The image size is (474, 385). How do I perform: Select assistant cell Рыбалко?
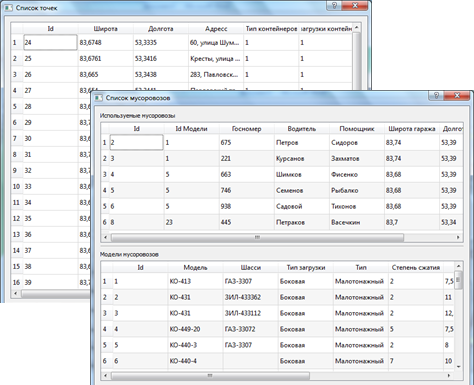pos(357,190)
